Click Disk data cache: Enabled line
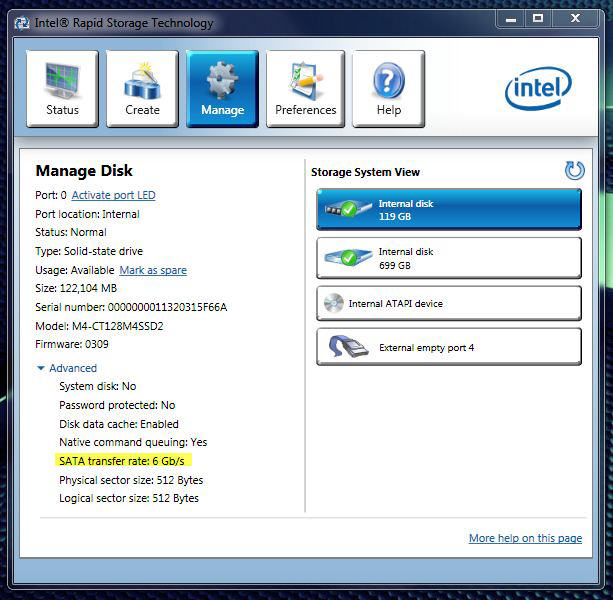613x600 pixels. coord(119,424)
